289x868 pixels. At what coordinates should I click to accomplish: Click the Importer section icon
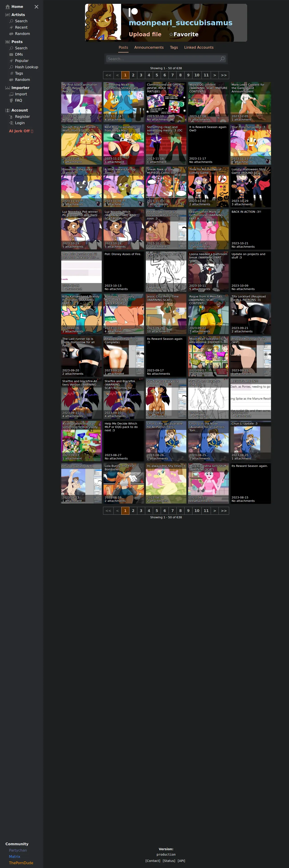click(x=8, y=88)
